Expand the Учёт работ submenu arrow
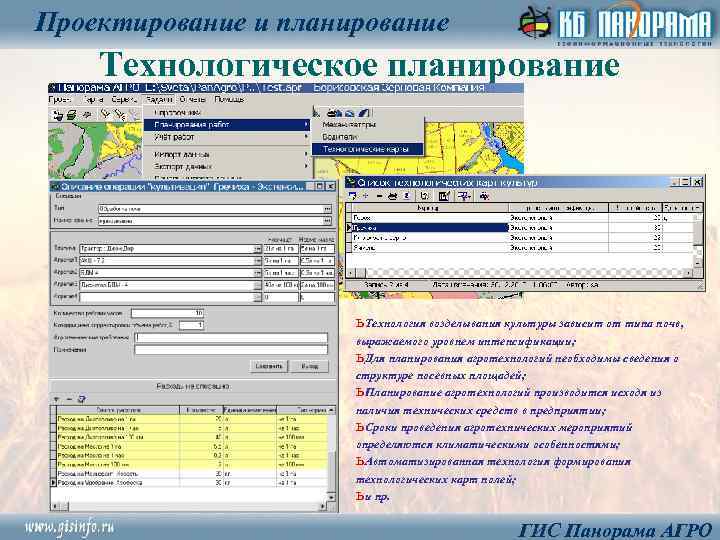 click(x=306, y=137)
